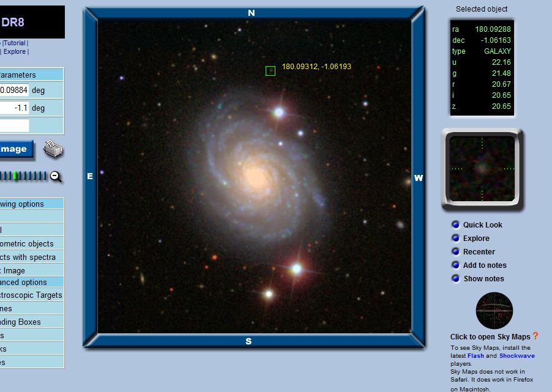Click the Show notes link
The width and height of the screenshot is (552, 392).
coord(483,279)
